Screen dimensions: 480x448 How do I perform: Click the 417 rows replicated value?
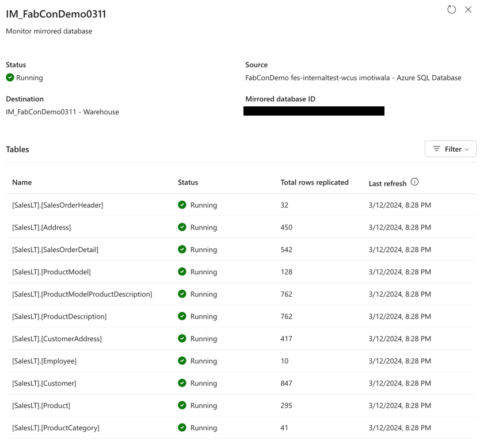(287, 339)
